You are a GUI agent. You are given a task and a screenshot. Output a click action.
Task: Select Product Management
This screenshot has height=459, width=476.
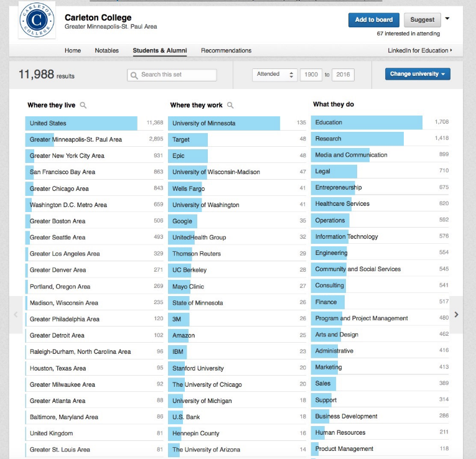tap(380, 448)
